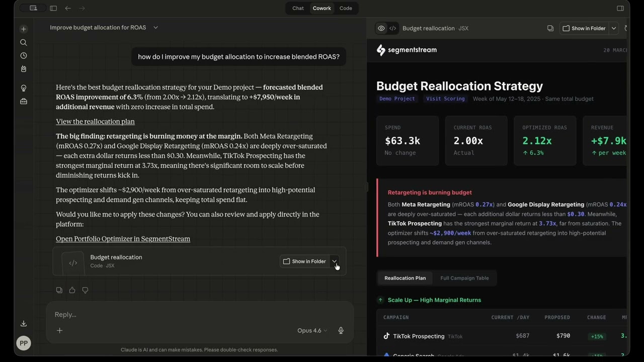Screen dimensions: 644x362
Task: Click the Visit Scoring tag
Action: (445, 99)
